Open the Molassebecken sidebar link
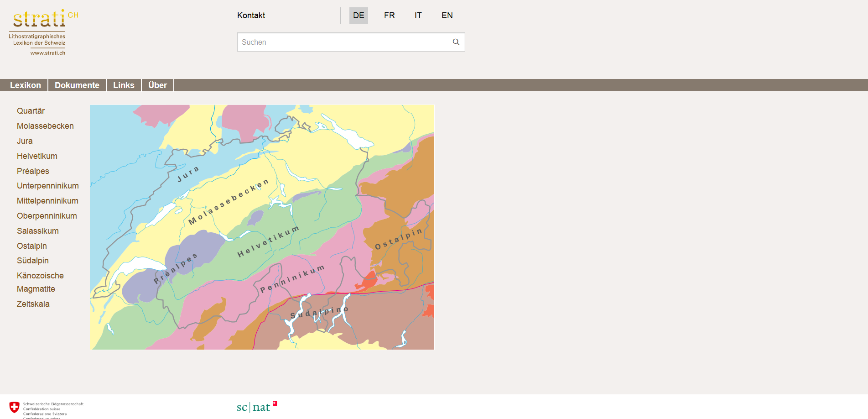This screenshot has width=868, height=419. point(45,126)
